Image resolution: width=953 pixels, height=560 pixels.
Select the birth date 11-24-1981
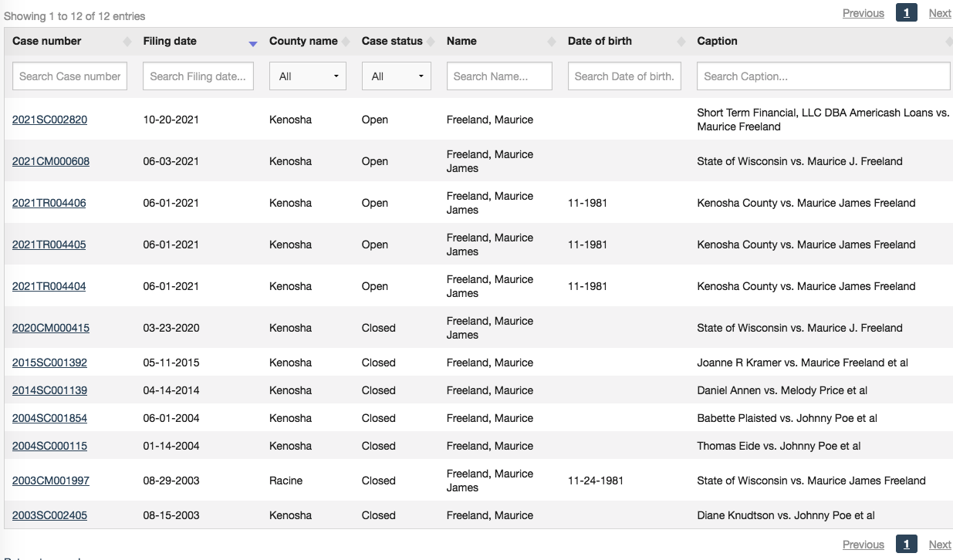pyautogui.click(x=596, y=481)
